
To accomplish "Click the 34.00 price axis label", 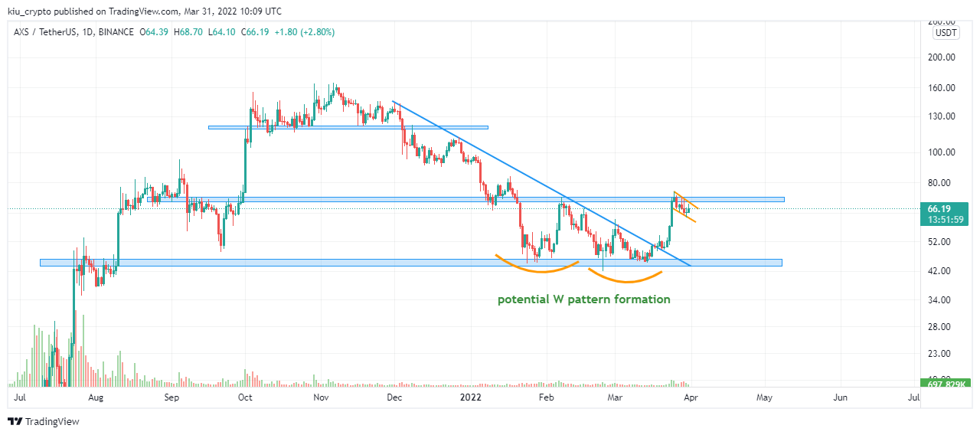I will coord(941,300).
